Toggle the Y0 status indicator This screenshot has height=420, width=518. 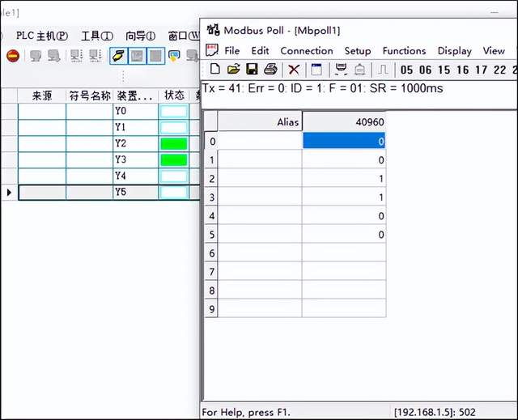[x=174, y=112]
